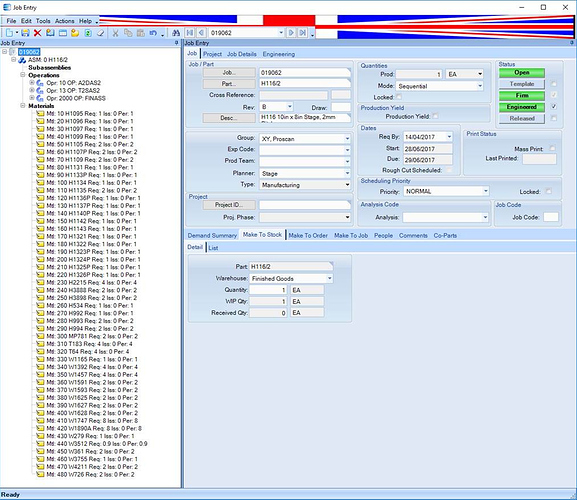Click the Save disk icon in toolbar
577x500 pixels.
(x=25, y=33)
